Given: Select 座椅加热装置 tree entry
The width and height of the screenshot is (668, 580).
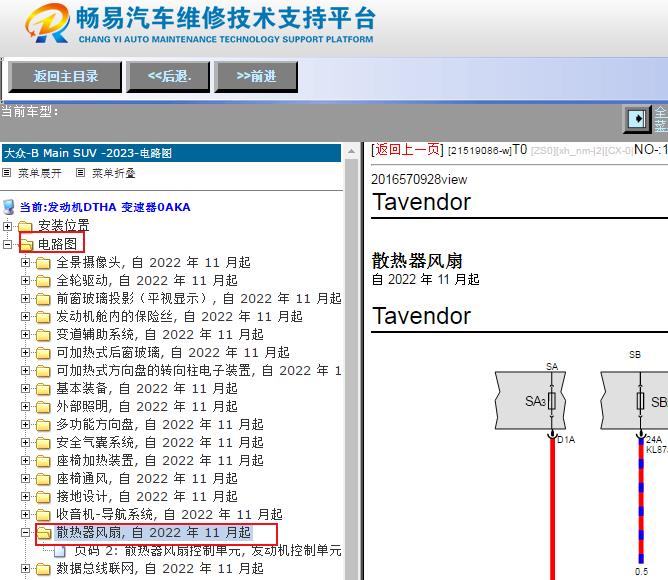Looking at the screenshot, I should (160, 460).
